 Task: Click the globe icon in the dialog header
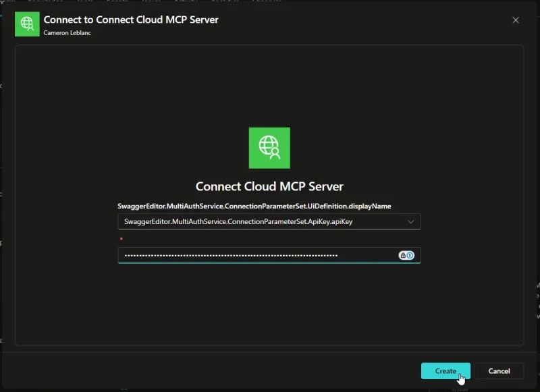pyautogui.click(x=26, y=24)
